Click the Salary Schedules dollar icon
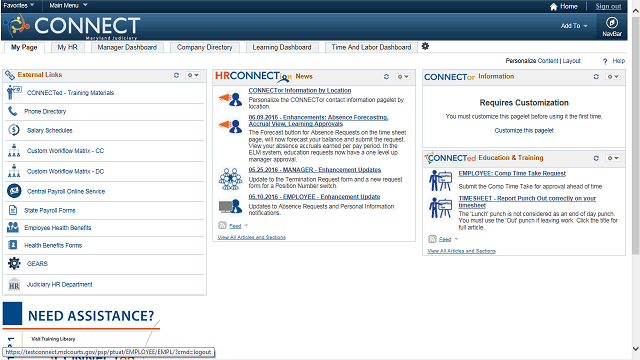 [x=14, y=130]
